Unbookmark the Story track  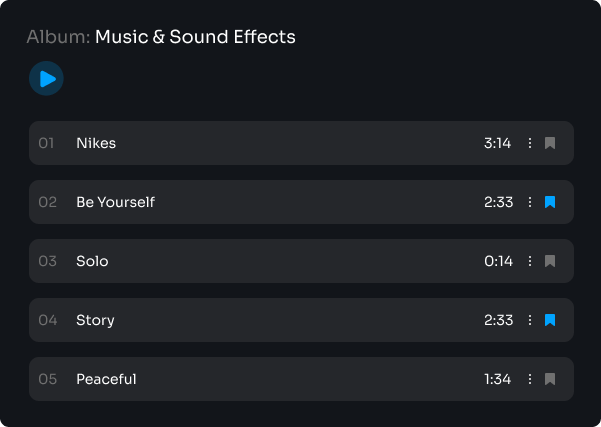pyautogui.click(x=550, y=320)
